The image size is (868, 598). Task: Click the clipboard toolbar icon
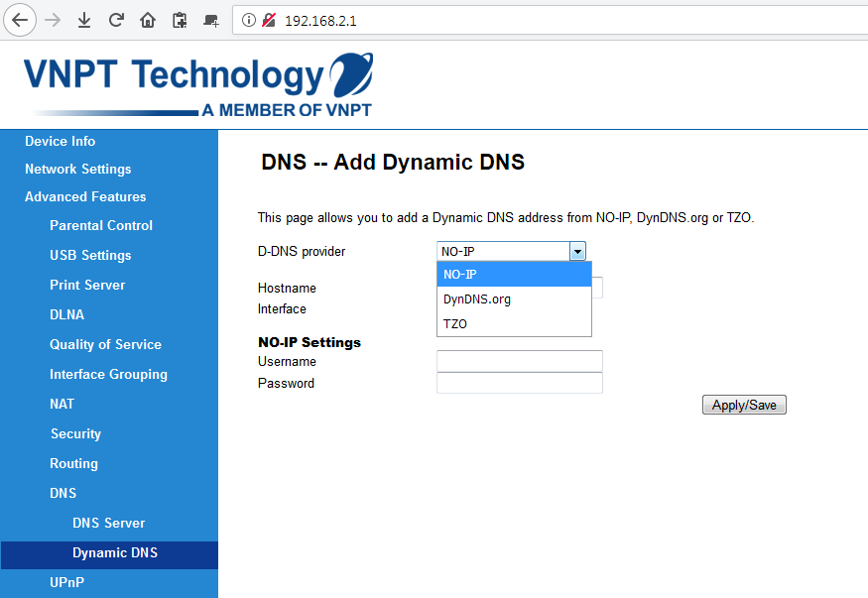point(180,21)
